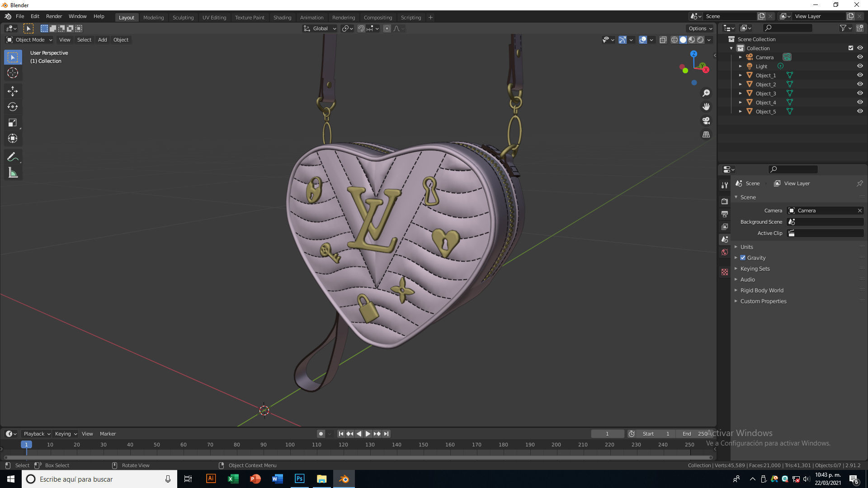Open the viewport Add menu
The width and height of the screenshot is (868, 488).
(103, 40)
